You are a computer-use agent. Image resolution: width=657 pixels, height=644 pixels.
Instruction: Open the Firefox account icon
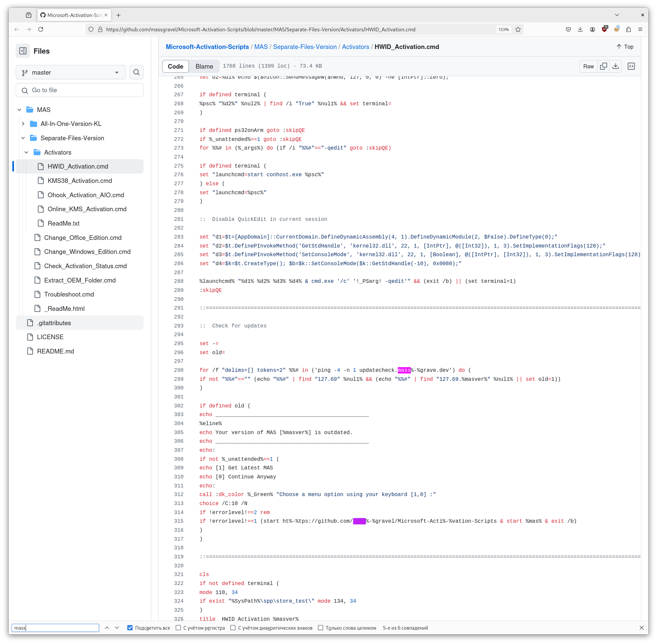592,29
